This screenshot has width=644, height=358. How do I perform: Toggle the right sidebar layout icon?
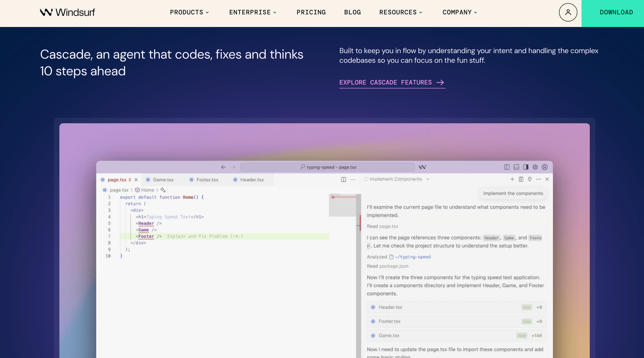[526, 167]
